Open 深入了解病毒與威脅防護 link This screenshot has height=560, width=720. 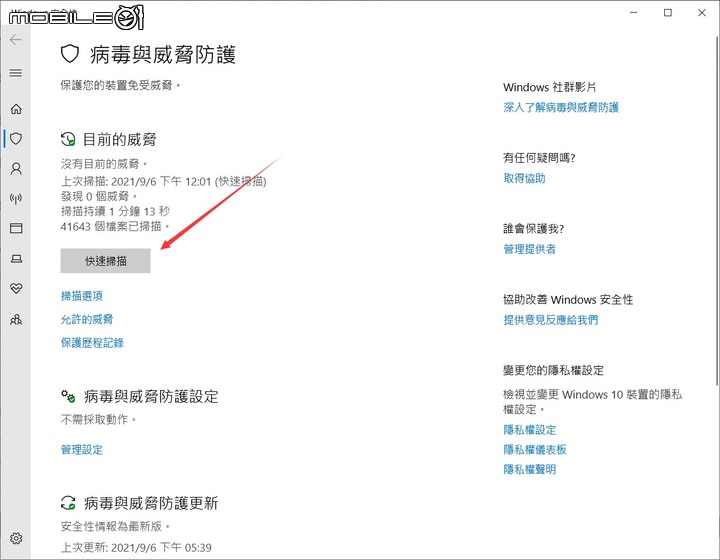[x=561, y=107]
